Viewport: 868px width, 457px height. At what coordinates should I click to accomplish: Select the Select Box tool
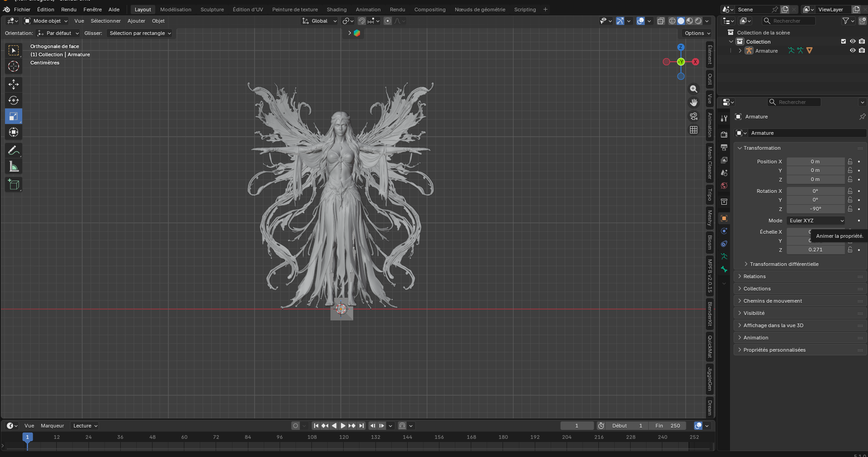[14, 50]
